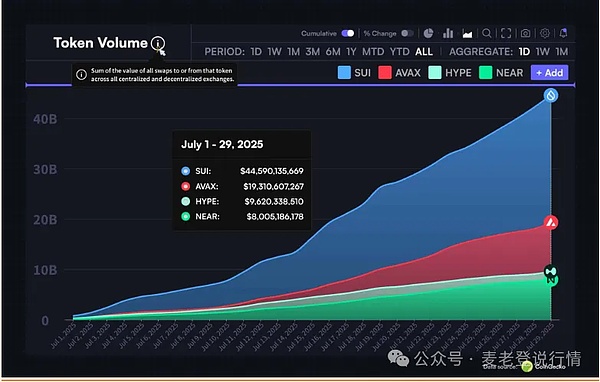Viewport: 600px width, 382px height.
Task: Click the 40B y-axis label
Action: [x=45, y=119]
